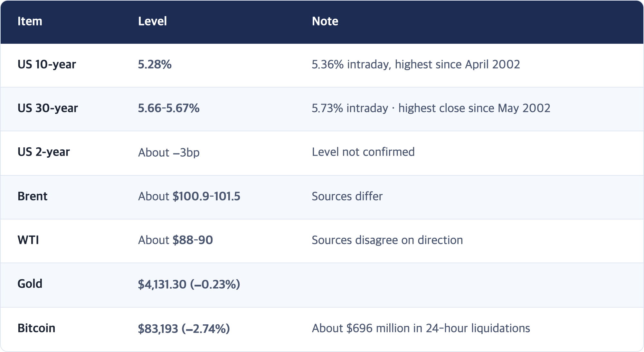Screen dimensions: 644x352
Task: Select the Brent row label
Action: [33, 196]
